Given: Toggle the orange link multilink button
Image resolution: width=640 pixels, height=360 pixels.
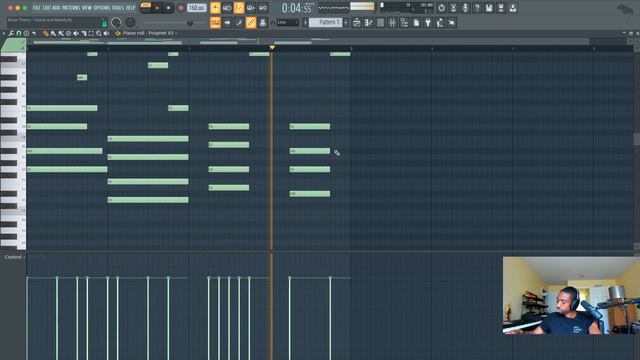Looking at the screenshot, I should [x=251, y=22].
